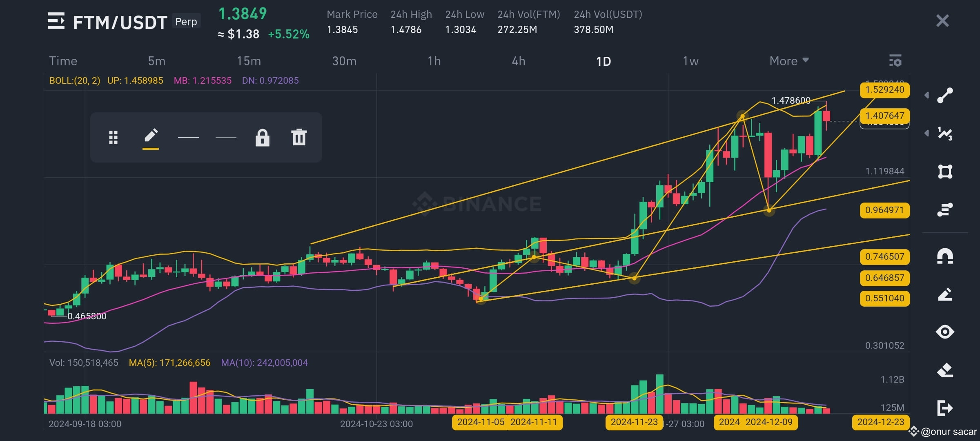
Task: Click the Perp contract type badge
Action: tap(186, 22)
